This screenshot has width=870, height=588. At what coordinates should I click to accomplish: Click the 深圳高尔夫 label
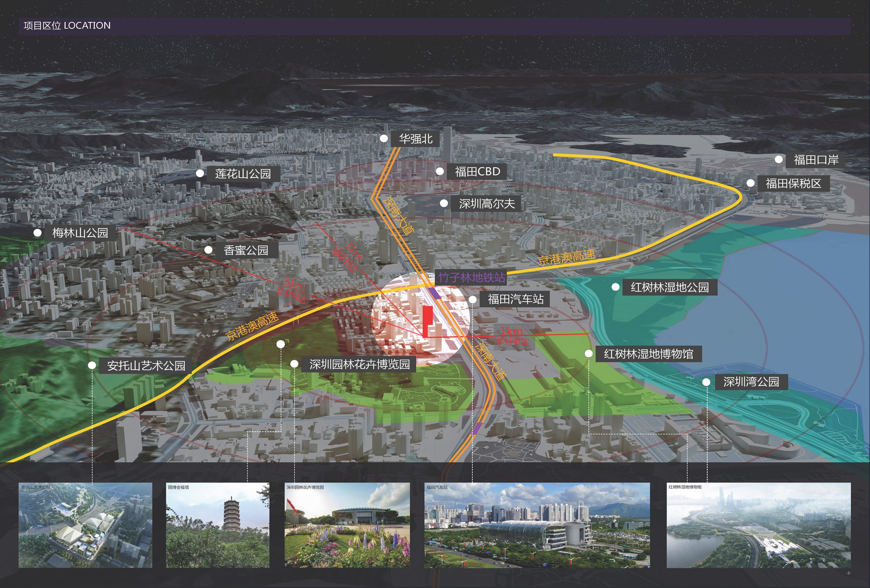[487, 203]
